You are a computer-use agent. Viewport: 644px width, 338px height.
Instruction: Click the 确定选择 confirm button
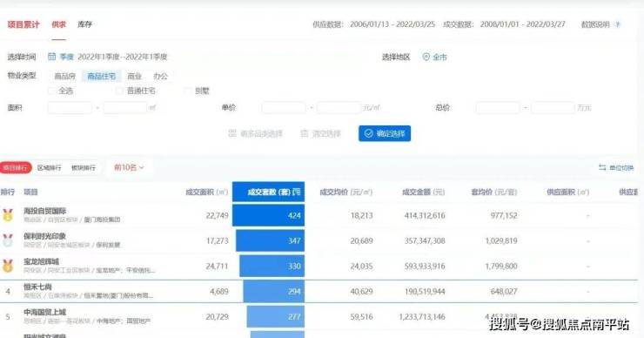tap(385, 133)
